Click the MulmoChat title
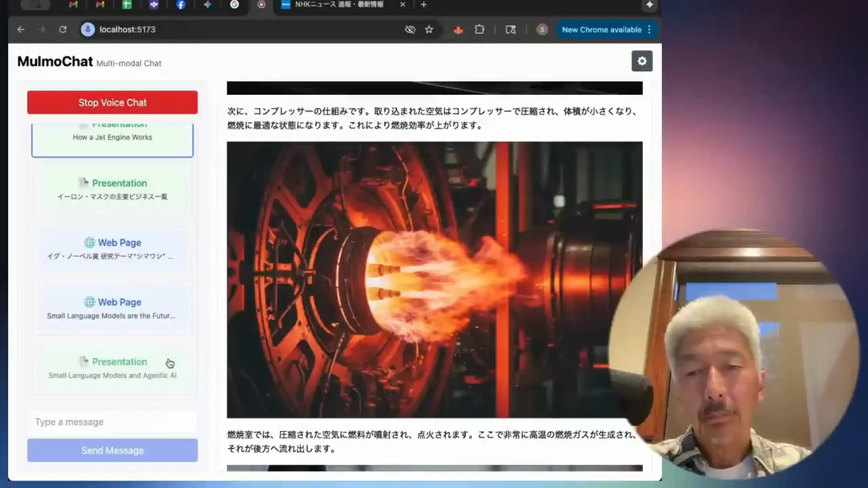Viewport: 868px width, 488px height. click(x=55, y=61)
